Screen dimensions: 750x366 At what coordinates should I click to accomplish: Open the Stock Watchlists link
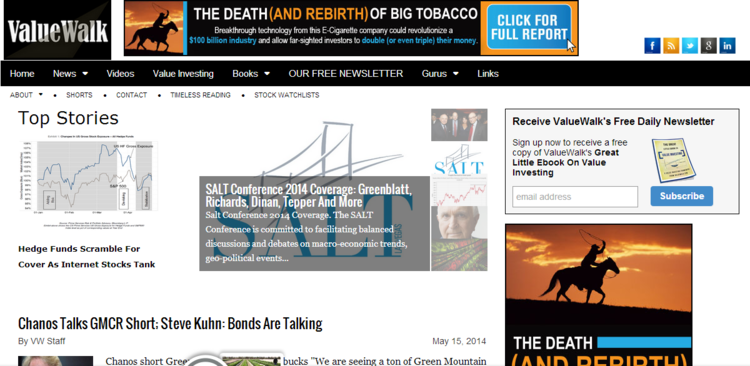pyautogui.click(x=287, y=95)
